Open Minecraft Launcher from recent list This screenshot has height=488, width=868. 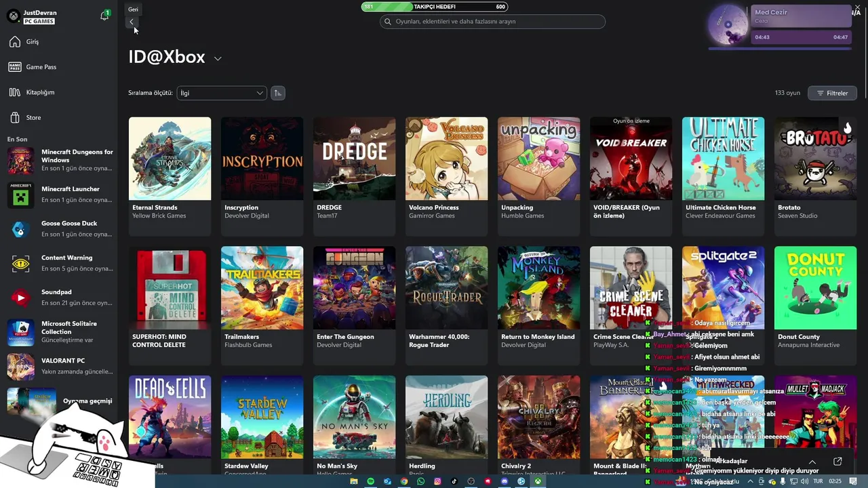pyautogui.click(x=59, y=195)
